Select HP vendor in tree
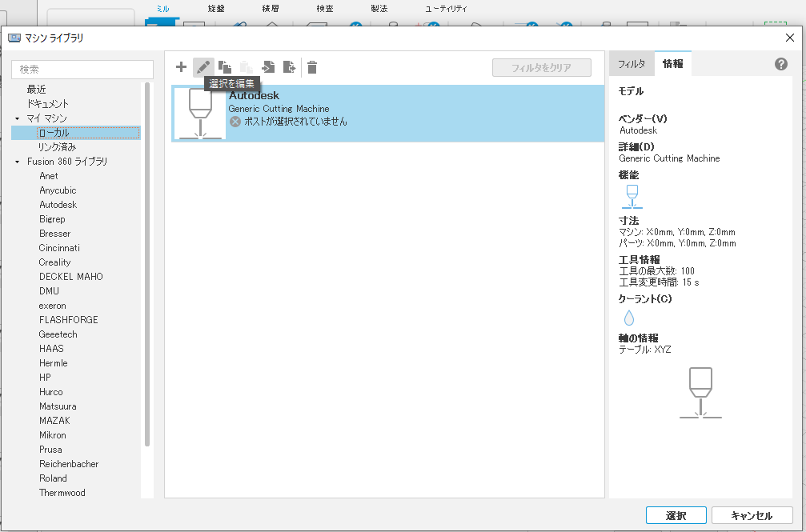 [46, 378]
